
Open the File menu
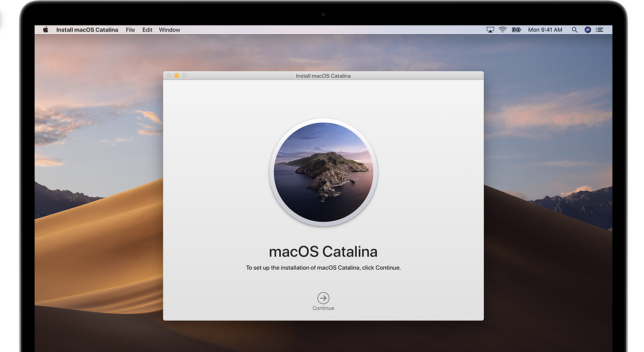click(130, 29)
